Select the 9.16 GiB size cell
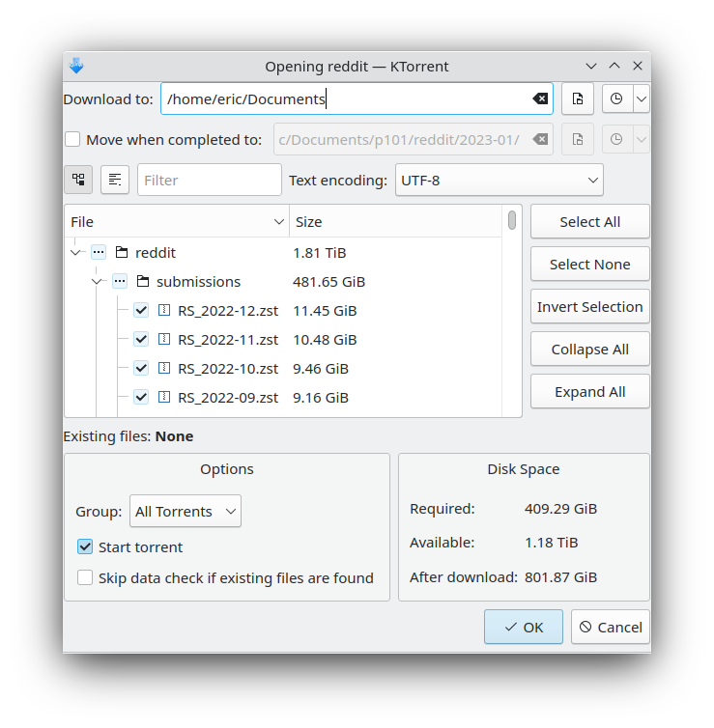The width and height of the screenshot is (714, 728). pyautogui.click(x=321, y=397)
